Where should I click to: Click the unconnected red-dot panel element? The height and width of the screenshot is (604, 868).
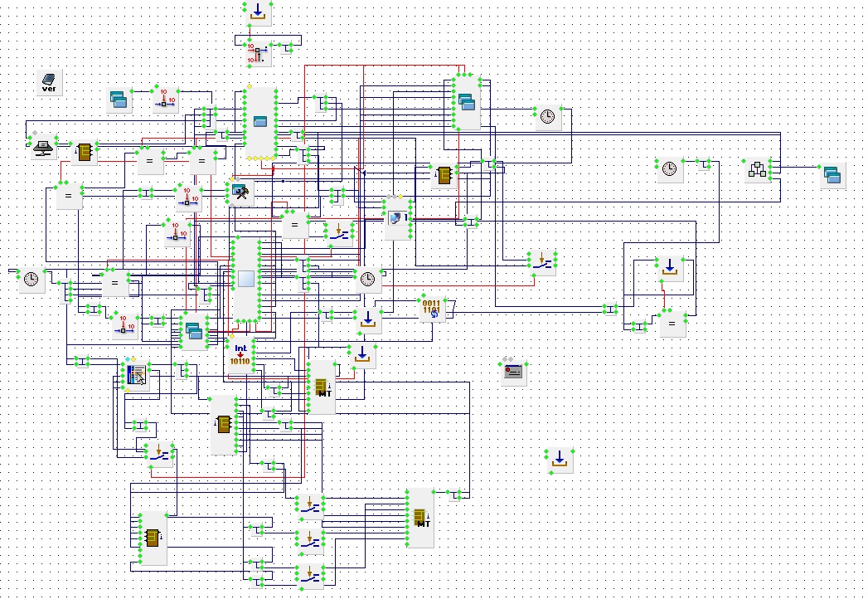tap(514, 373)
